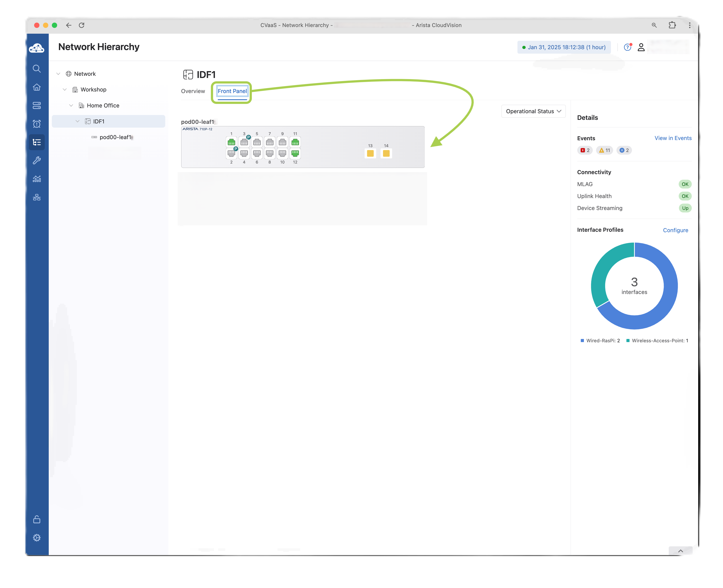Image resolution: width=723 pixels, height=588 pixels.
Task: Click yellow port 13 on front panel
Action: [370, 154]
